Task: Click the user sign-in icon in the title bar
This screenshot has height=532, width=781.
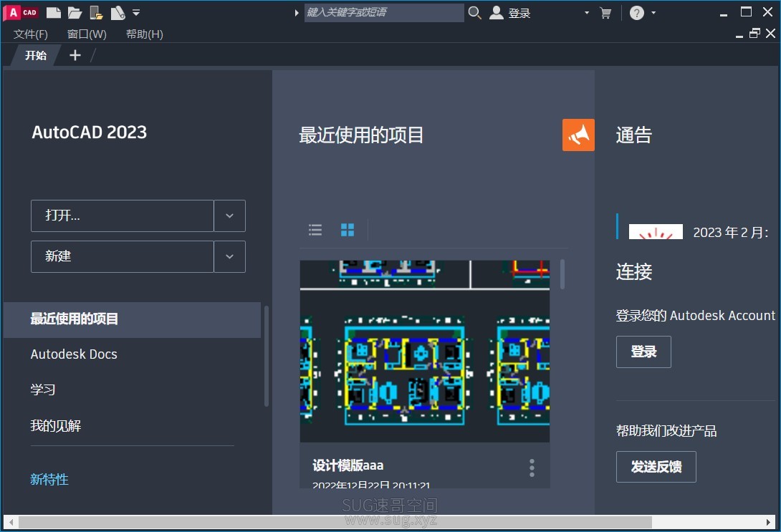Action: point(497,12)
